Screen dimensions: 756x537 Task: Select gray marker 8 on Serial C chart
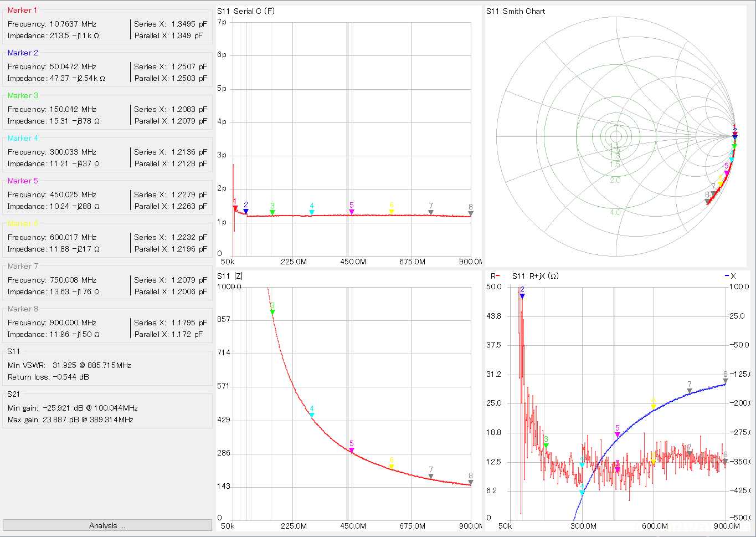click(x=471, y=213)
